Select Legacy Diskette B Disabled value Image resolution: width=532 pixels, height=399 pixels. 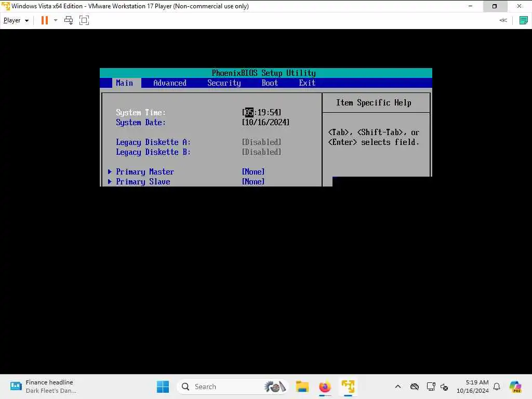(x=262, y=152)
